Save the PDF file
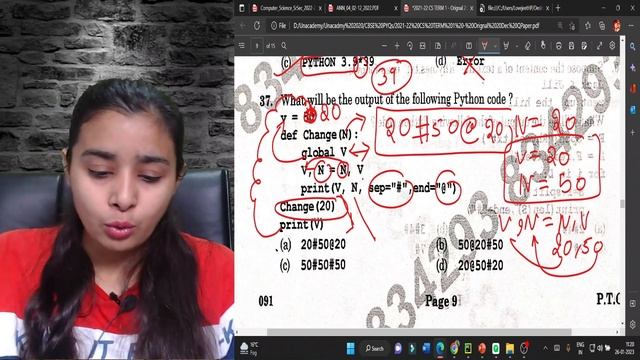The width and height of the screenshot is (640, 360). [571, 46]
